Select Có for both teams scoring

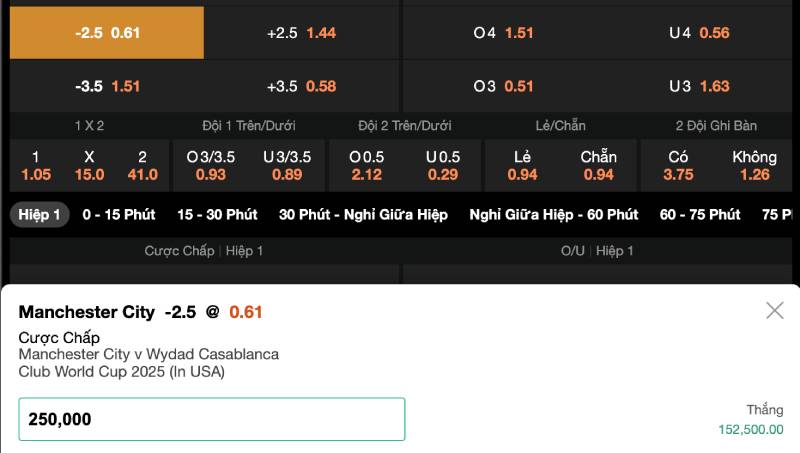coord(678,166)
